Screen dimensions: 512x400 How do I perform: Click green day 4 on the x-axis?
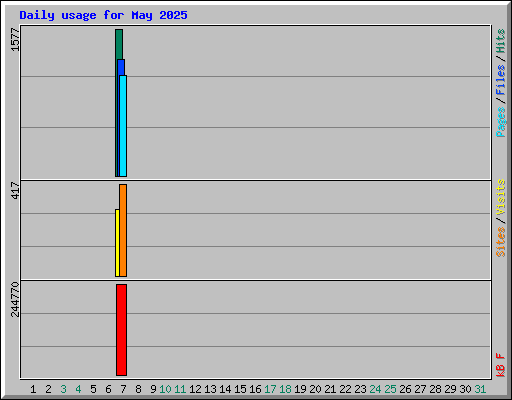(78, 389)
